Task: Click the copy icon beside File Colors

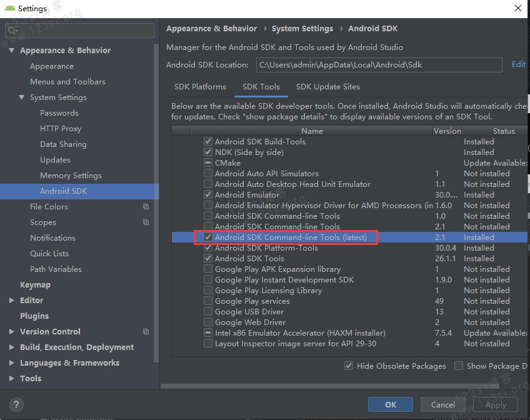Action: (146, 206)
